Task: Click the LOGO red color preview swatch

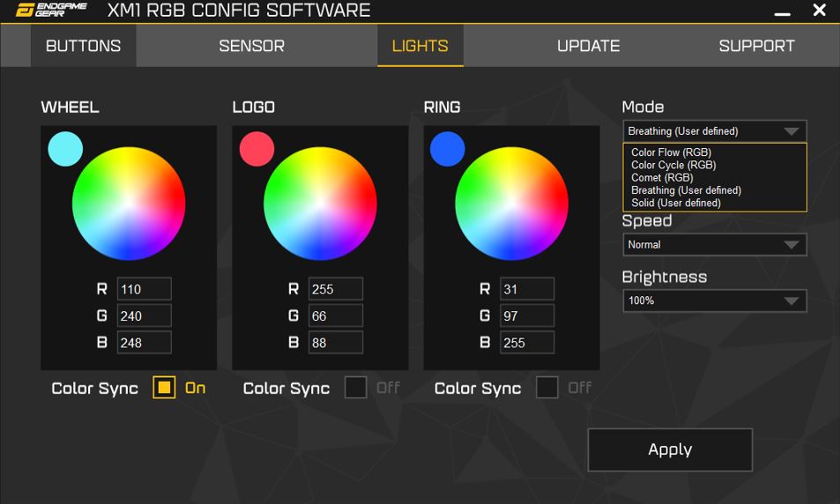Action: point(256,149)
